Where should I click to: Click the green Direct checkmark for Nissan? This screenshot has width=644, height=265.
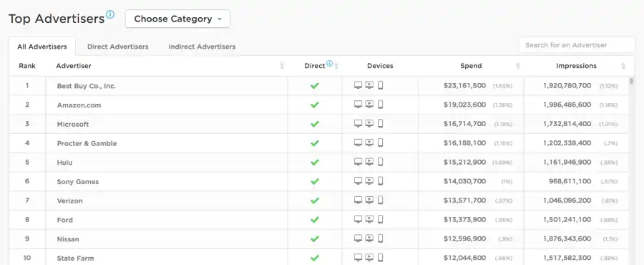click(315, 238)
